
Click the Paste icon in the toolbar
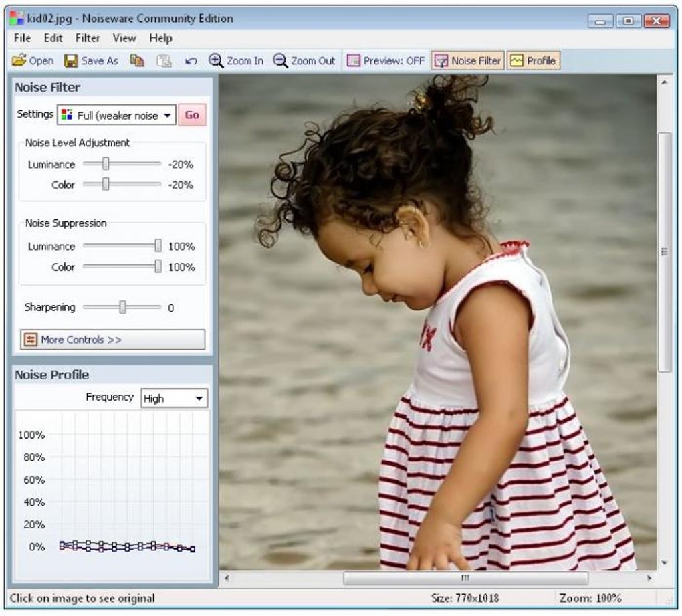coord(164,60)
